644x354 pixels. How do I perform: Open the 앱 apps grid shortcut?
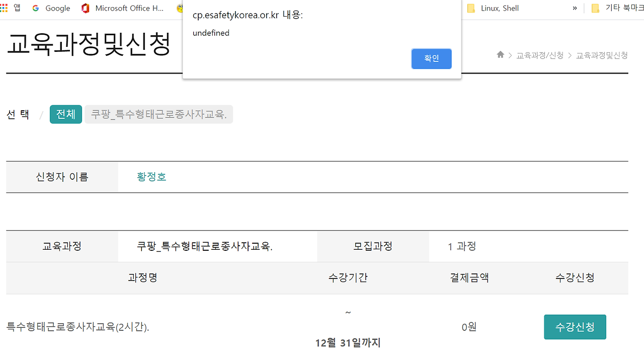(11, 8)
